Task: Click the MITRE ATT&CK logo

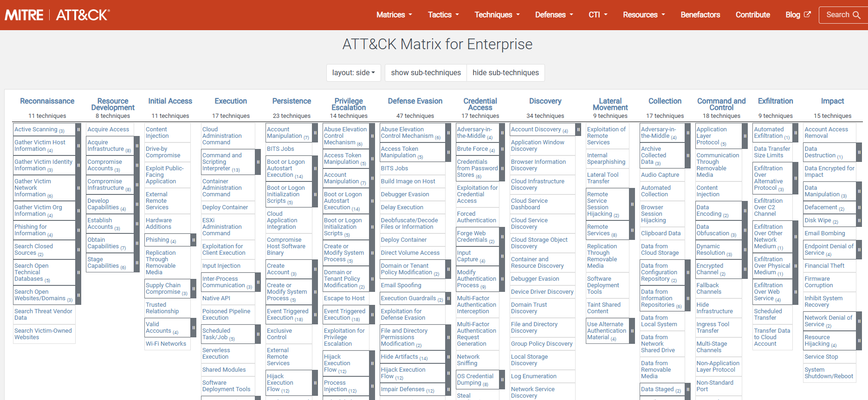Action: pos(58,15)
